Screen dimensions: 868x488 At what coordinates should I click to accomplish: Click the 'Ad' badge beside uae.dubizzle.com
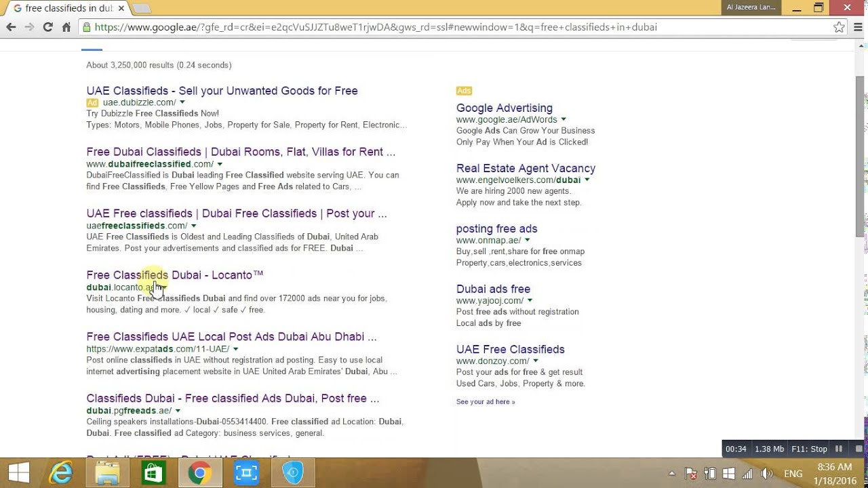pos(92,103)
